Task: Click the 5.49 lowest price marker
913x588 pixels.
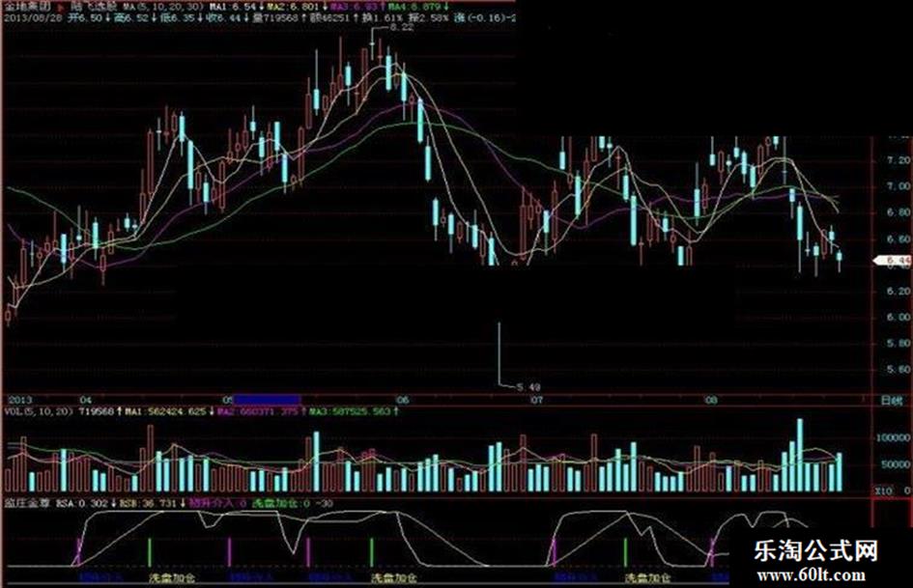Action: pos(528,387)
